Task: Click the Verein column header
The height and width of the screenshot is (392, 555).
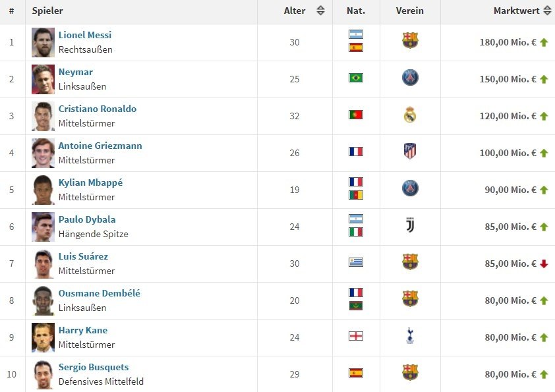Action: [x=410, y=11]
